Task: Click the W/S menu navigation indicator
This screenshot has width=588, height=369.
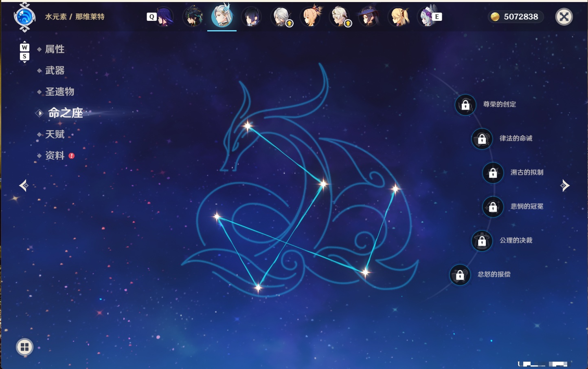Action: [24, 52]
